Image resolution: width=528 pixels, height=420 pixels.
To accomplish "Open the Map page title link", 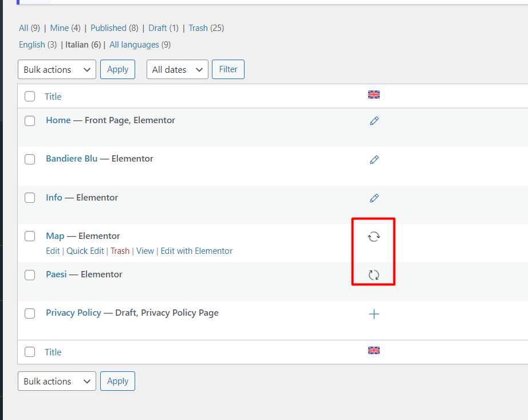I will [x=55, y=235].
